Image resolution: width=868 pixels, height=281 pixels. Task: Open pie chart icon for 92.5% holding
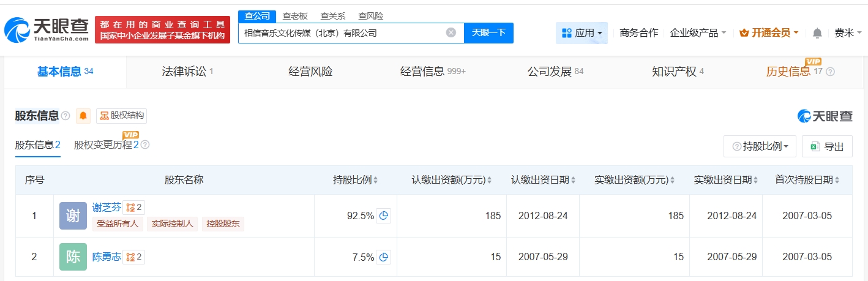coord(383,215)
